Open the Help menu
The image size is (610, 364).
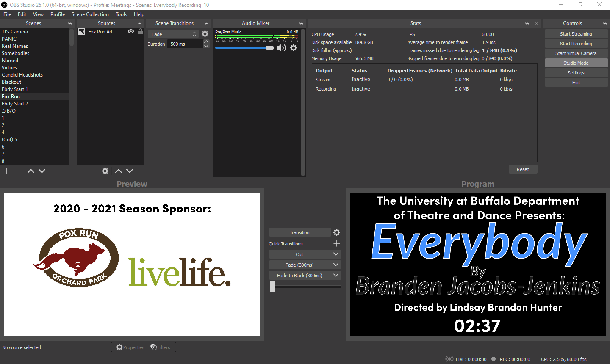click(x=139, y=14)
